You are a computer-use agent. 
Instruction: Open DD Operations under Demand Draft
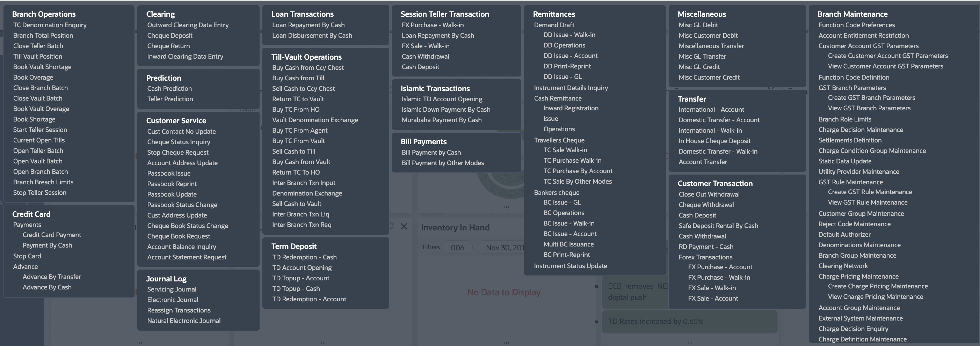[x=564, y=45]
